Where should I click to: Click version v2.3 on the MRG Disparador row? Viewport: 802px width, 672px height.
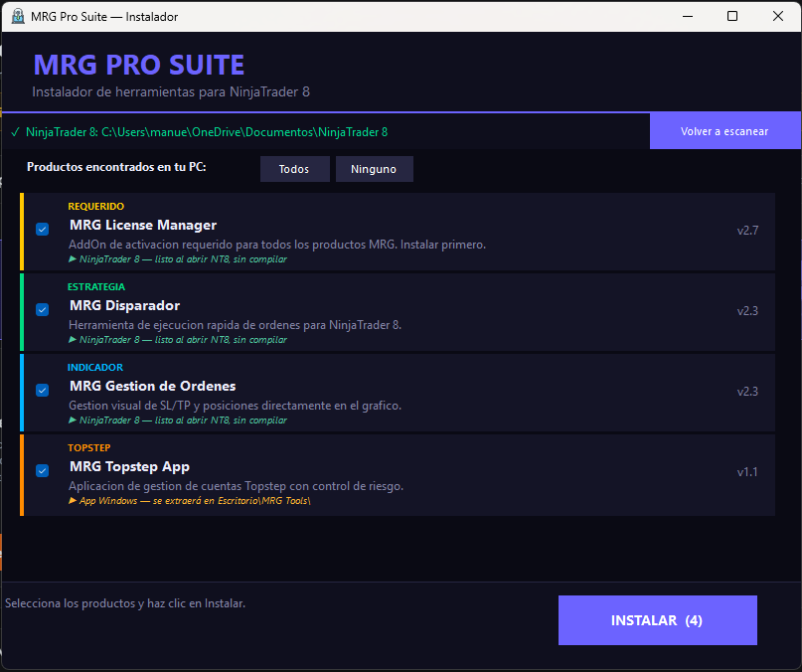[747, 311]
